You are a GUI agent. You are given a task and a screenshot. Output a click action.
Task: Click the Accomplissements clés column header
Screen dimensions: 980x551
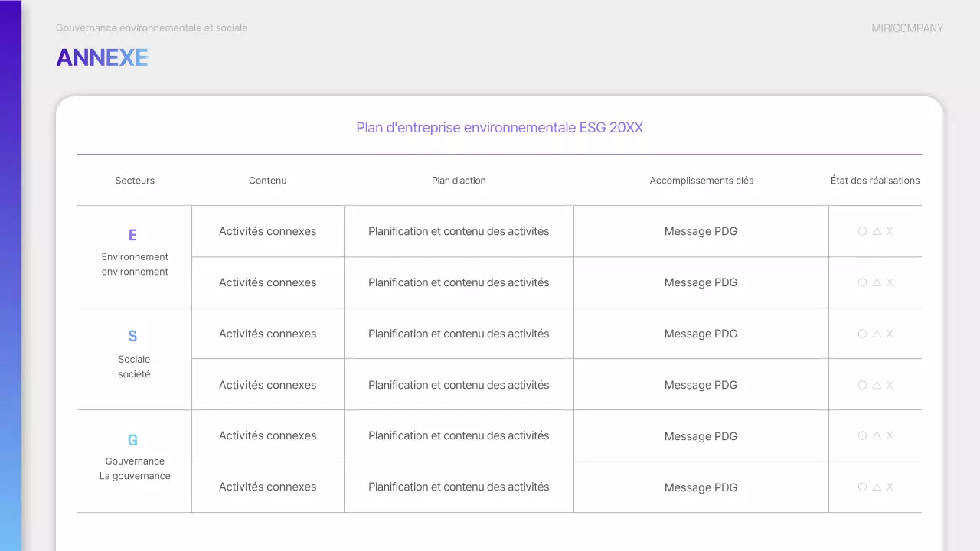pos(701,181)
